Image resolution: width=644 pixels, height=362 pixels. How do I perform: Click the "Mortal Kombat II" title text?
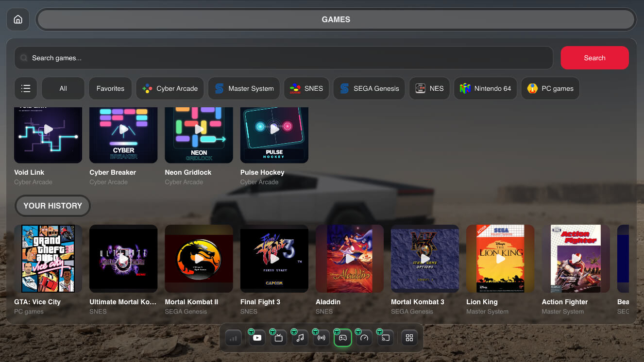coord(191,302)
